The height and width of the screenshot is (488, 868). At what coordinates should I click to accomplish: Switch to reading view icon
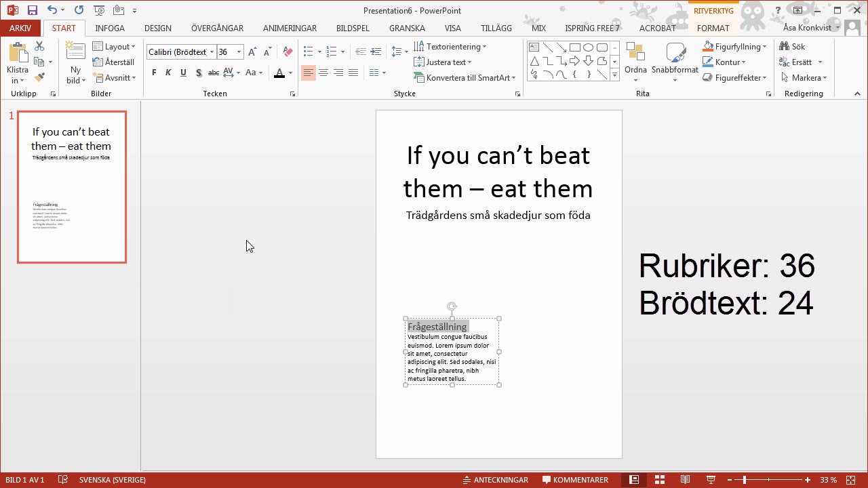point(685,480)
